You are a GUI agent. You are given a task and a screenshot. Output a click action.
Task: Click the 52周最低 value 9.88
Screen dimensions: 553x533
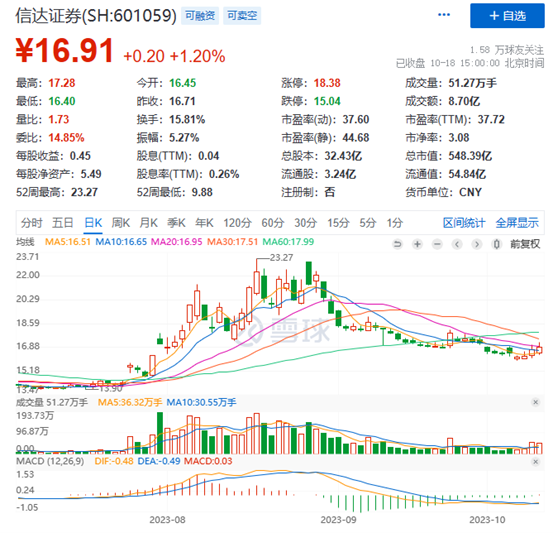pyautogui.click(x=202, y=192)
